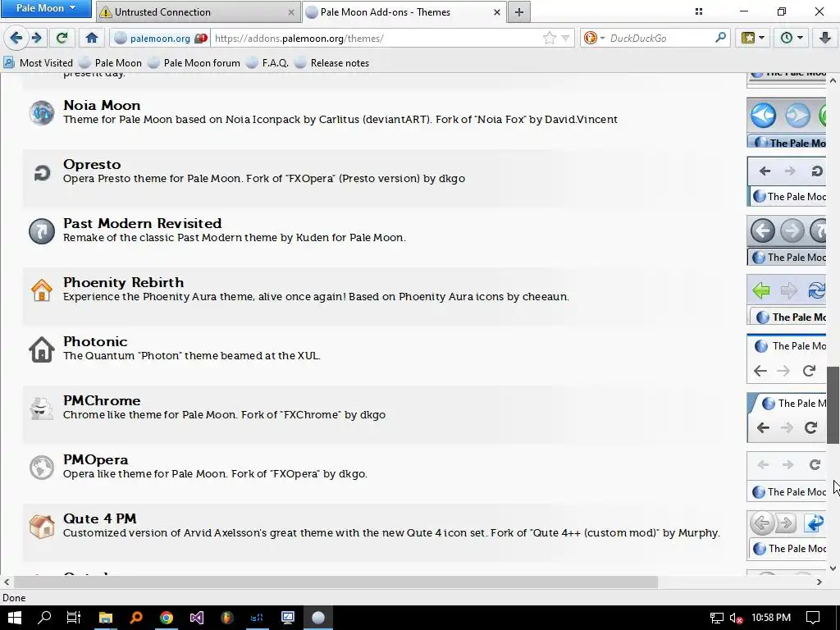Open the Past Modern Revisited title
The image size is (840, 630).
[143, 223]
